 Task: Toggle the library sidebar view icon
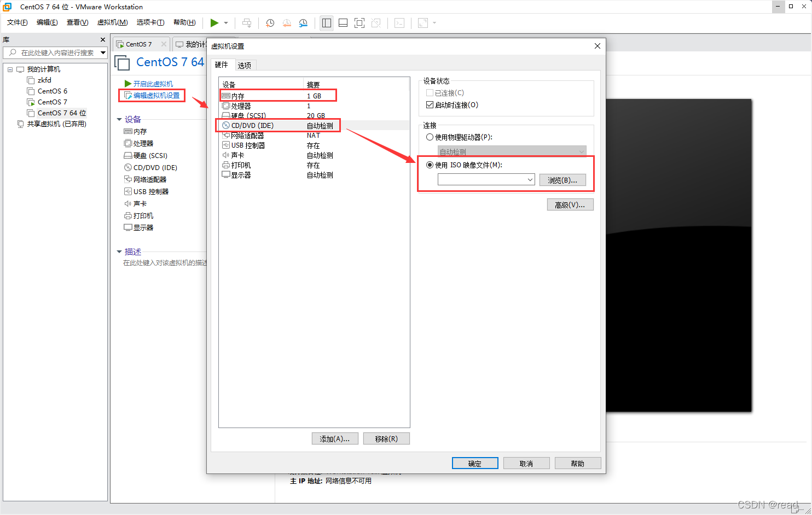[327, 23]
